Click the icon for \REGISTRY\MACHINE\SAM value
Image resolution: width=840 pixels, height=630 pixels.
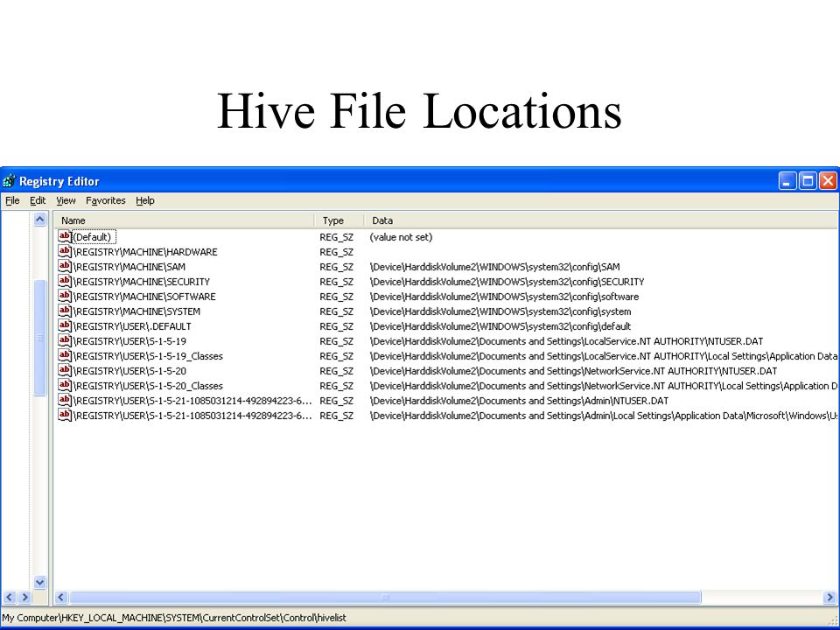coord(64,266)
